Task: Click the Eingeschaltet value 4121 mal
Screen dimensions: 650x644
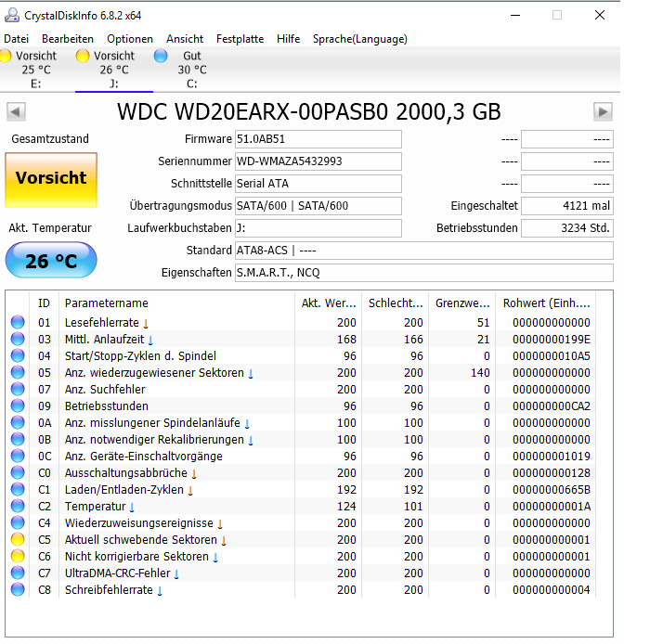Action: (x=567, y=206)
